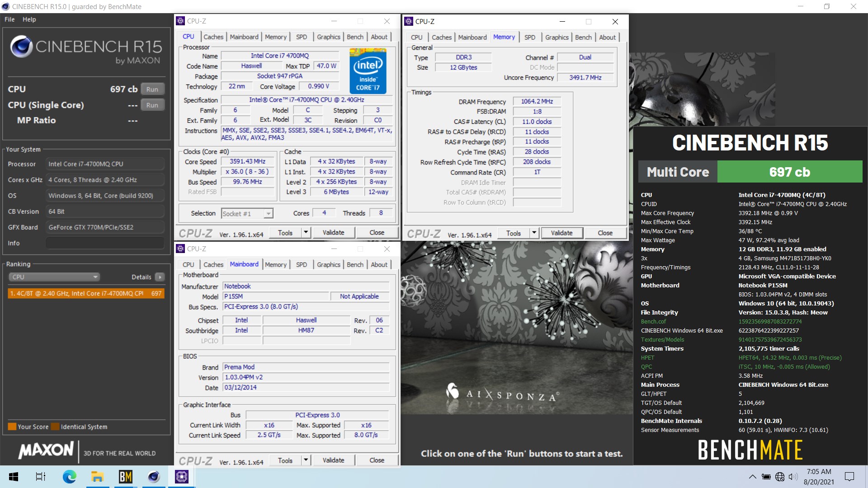Open Details arrow in Ranking panel

160,277
